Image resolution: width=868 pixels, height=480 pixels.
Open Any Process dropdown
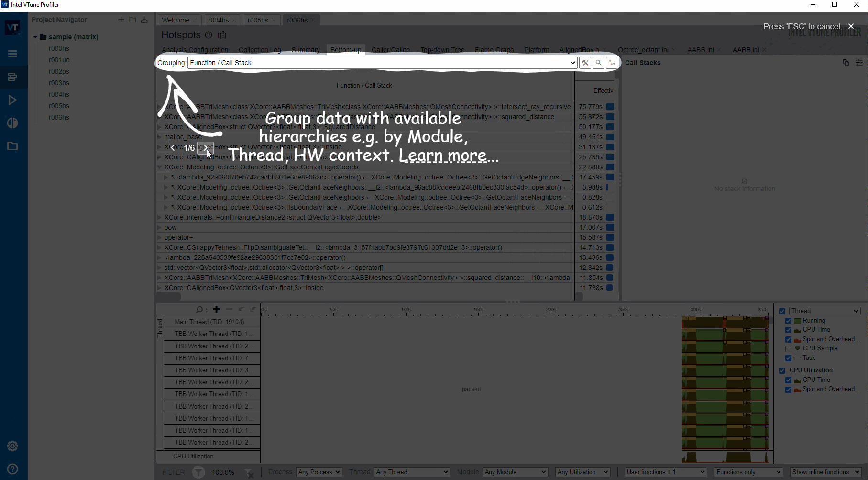[319, 472]
